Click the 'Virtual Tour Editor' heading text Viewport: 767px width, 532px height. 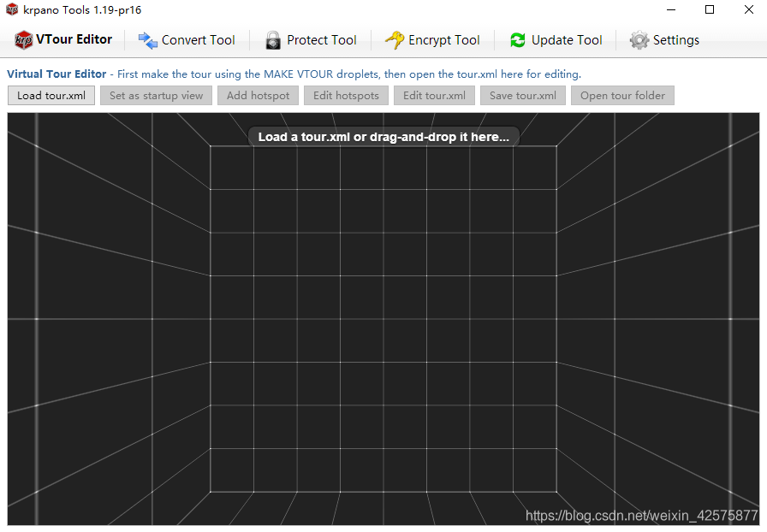pyautogui.click(x=56, y=74)
